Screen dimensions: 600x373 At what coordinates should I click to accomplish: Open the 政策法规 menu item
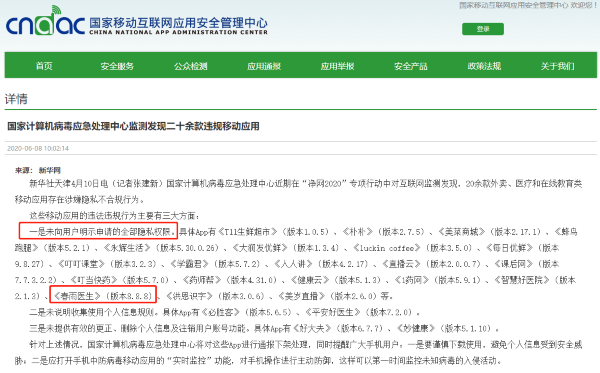click(484, 66)
